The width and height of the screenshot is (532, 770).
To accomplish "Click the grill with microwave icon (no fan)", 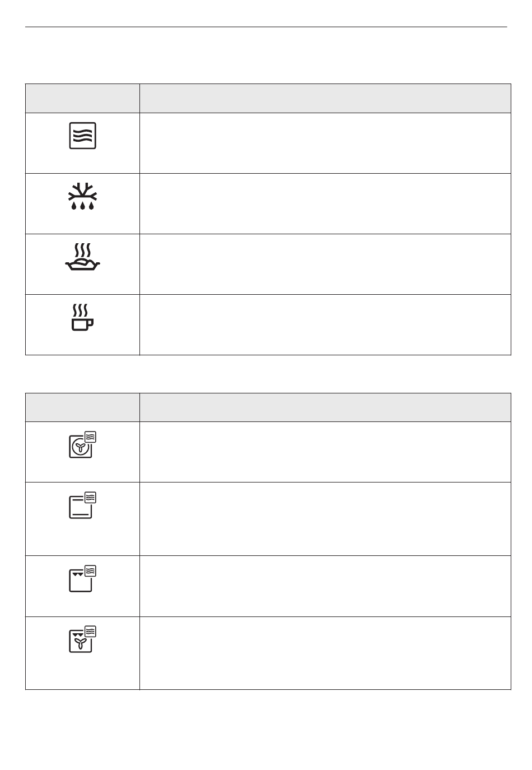I will pos(83,578).
